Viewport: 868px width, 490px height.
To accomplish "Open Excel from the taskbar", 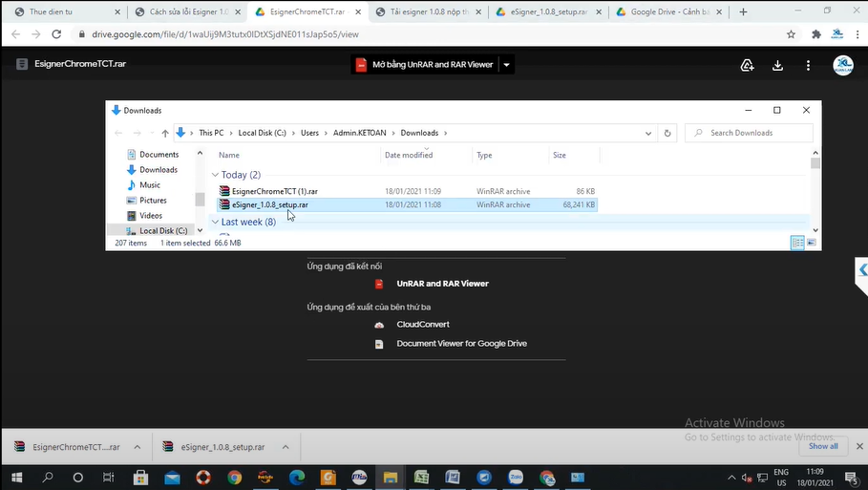I will click(x=421, y=478).
